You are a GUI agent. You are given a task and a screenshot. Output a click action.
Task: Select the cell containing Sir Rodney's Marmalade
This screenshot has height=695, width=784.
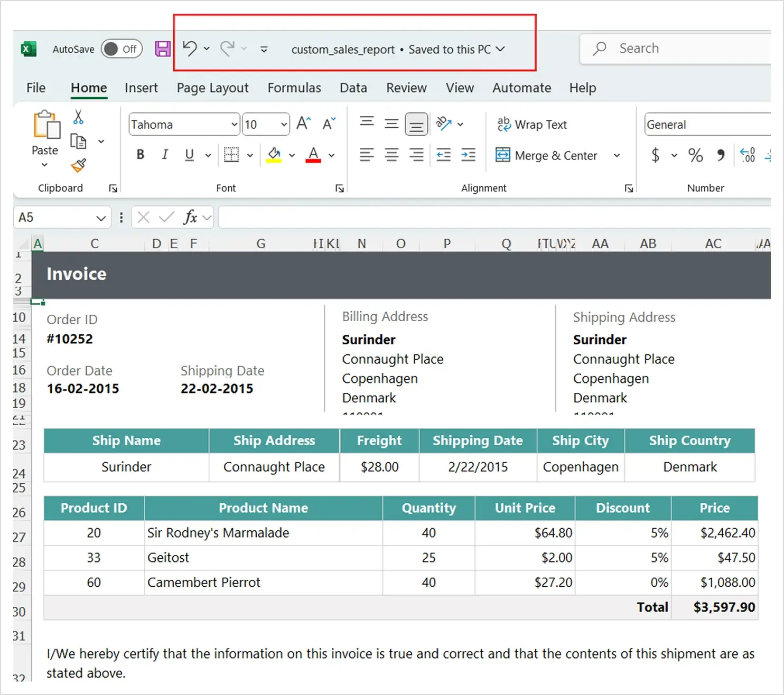(263, 533)
